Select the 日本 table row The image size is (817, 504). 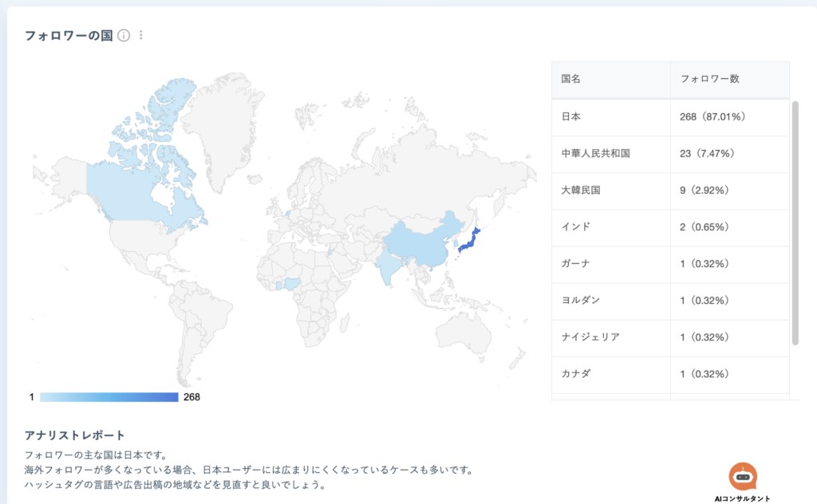(670, 116)
